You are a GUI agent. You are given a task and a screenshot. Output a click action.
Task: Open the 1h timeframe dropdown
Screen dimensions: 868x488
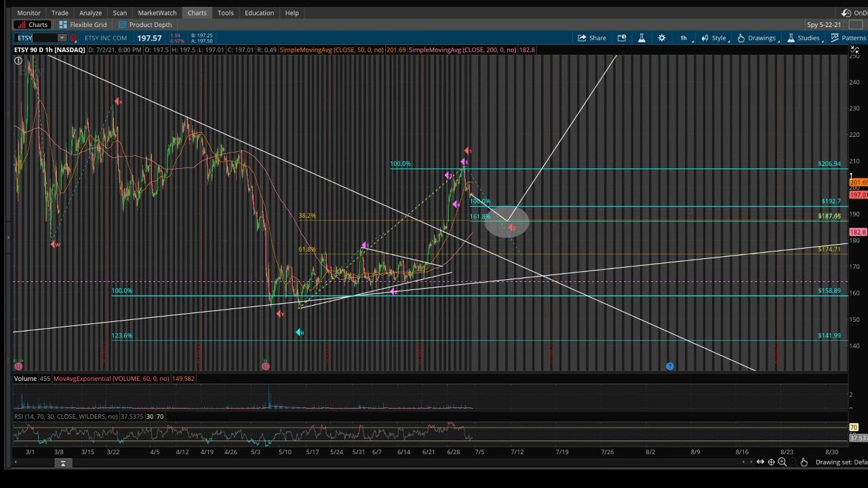coord(683,38)
